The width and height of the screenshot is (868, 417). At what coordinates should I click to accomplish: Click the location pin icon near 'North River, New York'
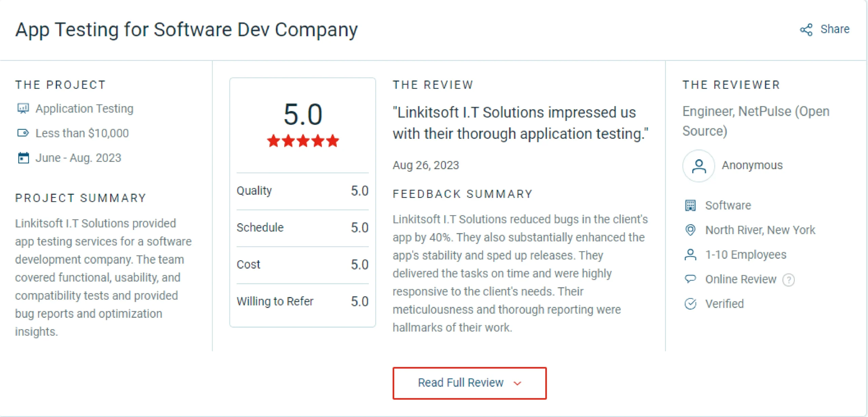click(x=690, y=230)
